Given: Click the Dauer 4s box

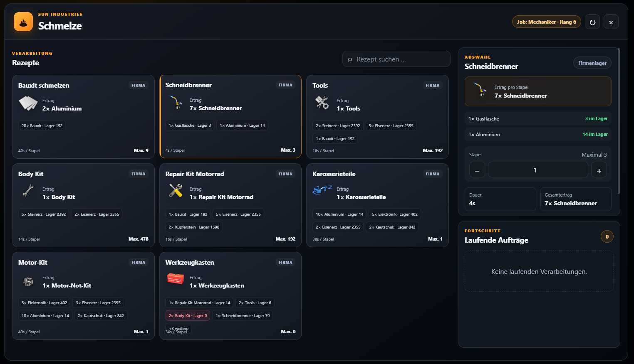Looking at the screenshot, I should 500,199.
